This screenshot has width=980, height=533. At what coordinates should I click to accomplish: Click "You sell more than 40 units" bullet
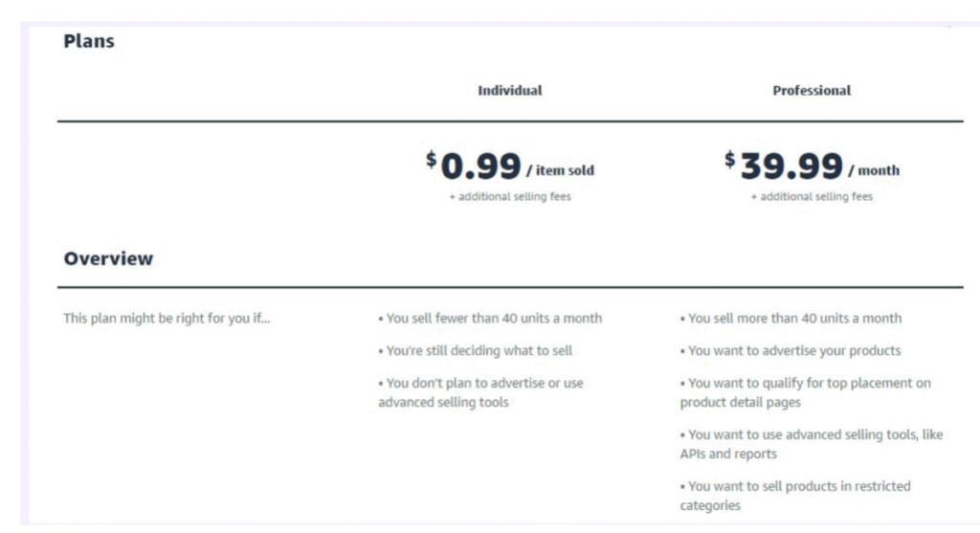791,319
